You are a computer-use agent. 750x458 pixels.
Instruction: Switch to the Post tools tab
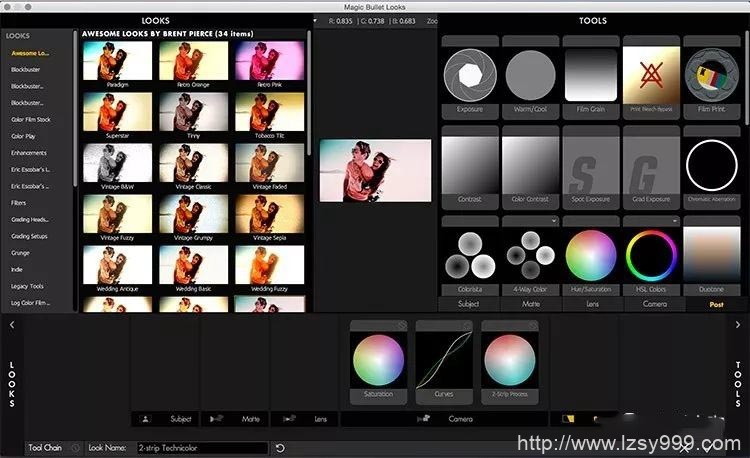point(716,304)
